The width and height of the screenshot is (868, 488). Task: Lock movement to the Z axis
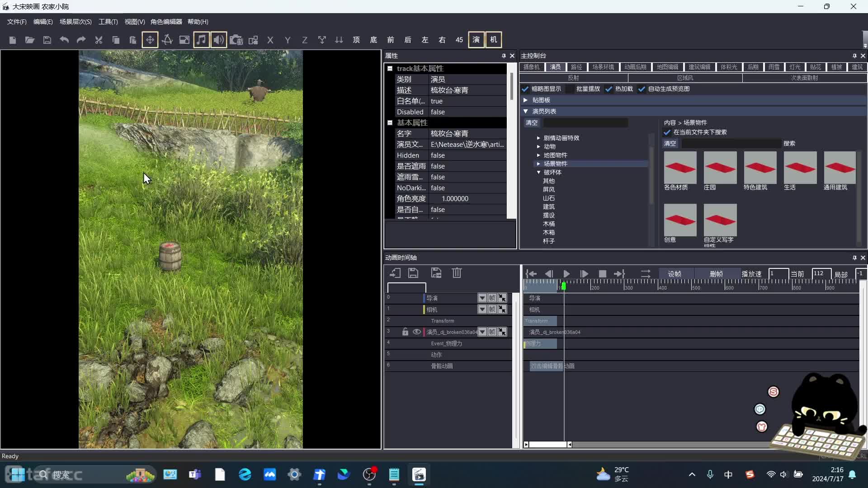pos(305,40)
